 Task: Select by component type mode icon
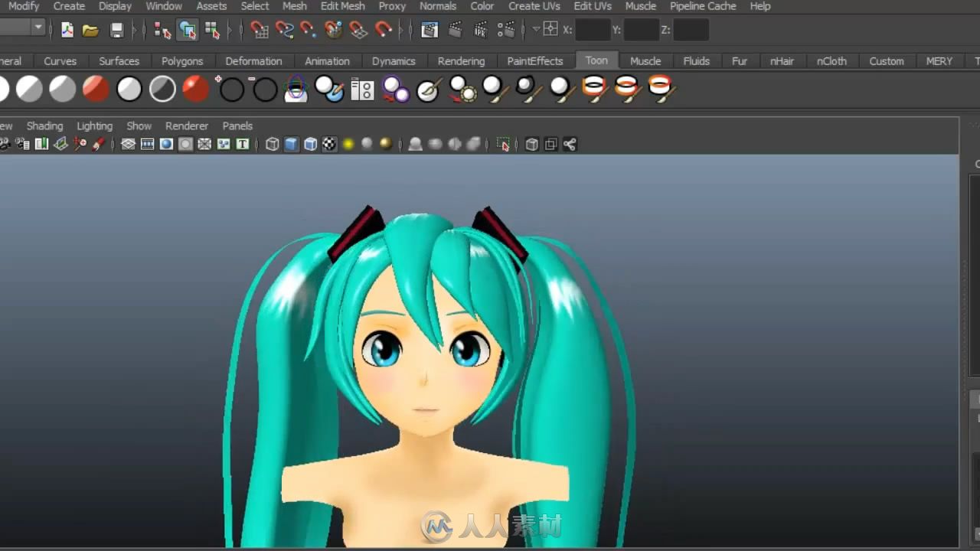[212, 31]
